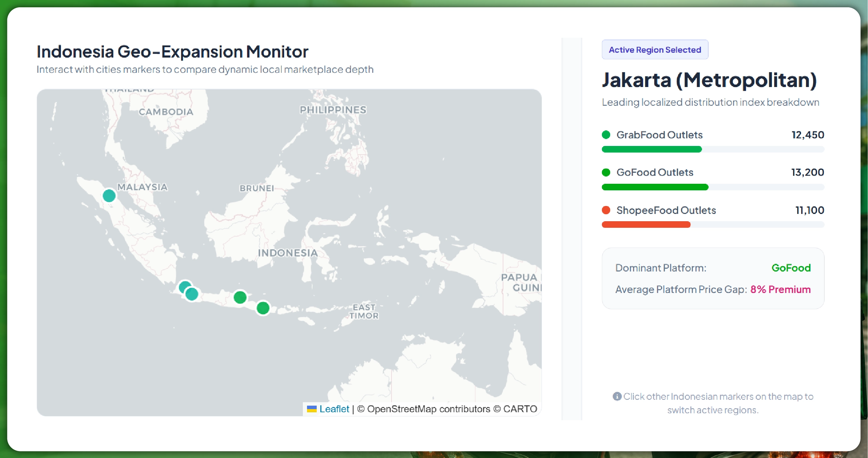
Task: Click the CAMBODIA label on the map
Action: 166,112
